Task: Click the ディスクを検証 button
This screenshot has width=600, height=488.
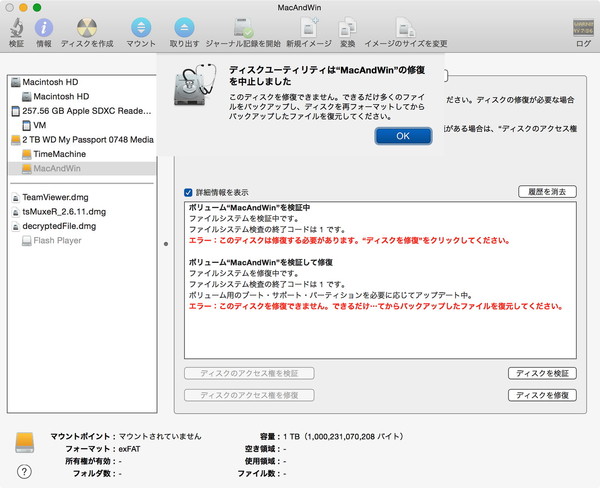Action: pos(542,373)
